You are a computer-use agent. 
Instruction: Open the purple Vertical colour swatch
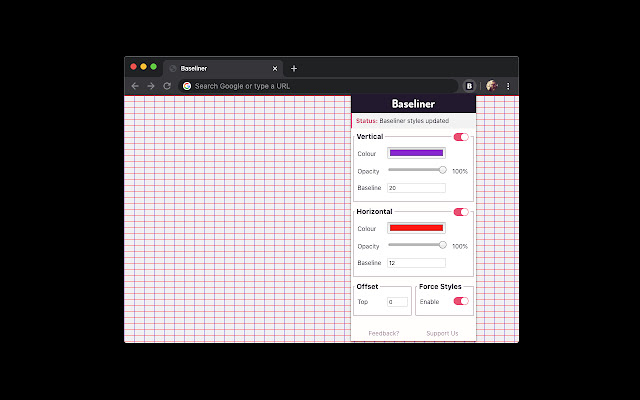pos(416,153)
